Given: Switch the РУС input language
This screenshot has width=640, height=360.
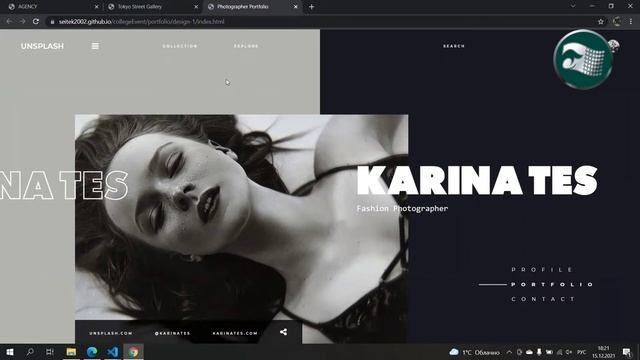Looking at the screenshot, I should click(582, 352).
